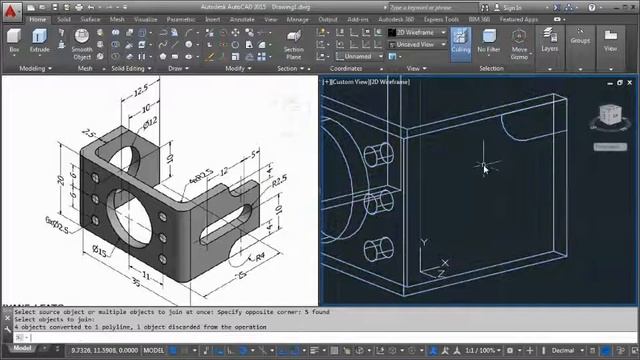The width and height of the screenshot is (640, 360).
Task: Click the Workspace gear icon in status bar
Action: point(510,350)
